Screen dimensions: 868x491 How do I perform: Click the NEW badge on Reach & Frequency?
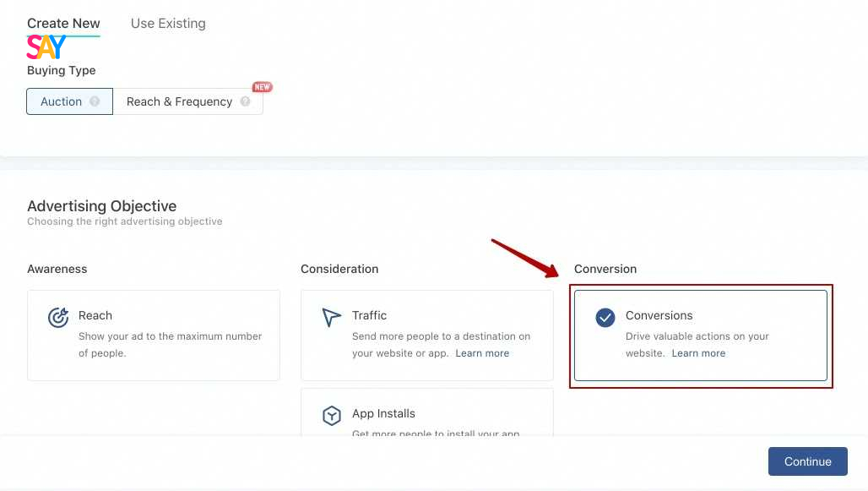coord(262,87)
